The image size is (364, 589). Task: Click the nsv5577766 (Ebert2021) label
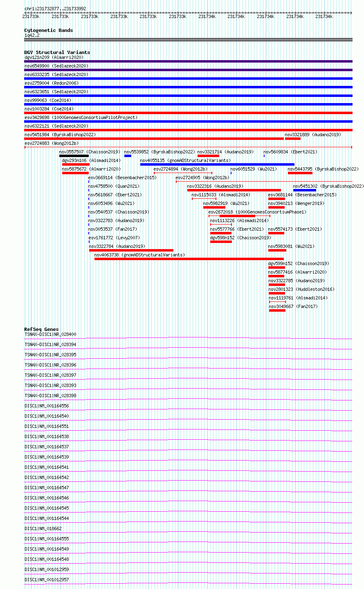pyautogui.click(x=237, y=229)
